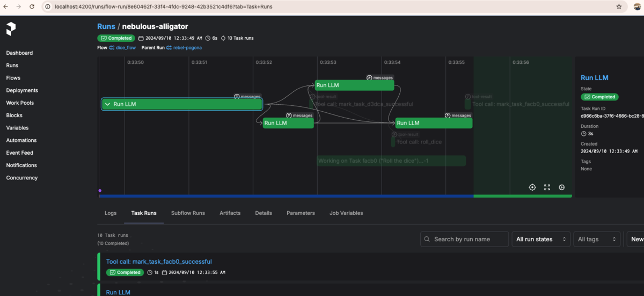
Task: Switch to the Artifacts tab
Action: pos(230,213)
